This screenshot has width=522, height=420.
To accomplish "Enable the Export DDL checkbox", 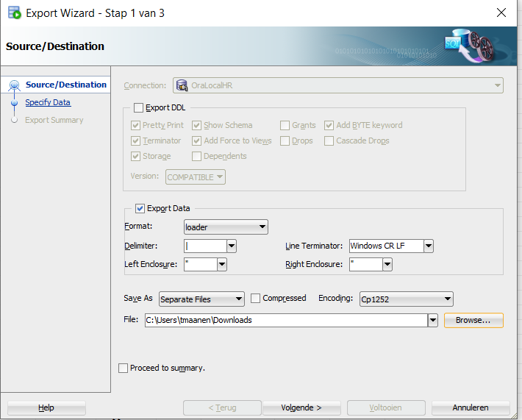I will coord(138,107).
